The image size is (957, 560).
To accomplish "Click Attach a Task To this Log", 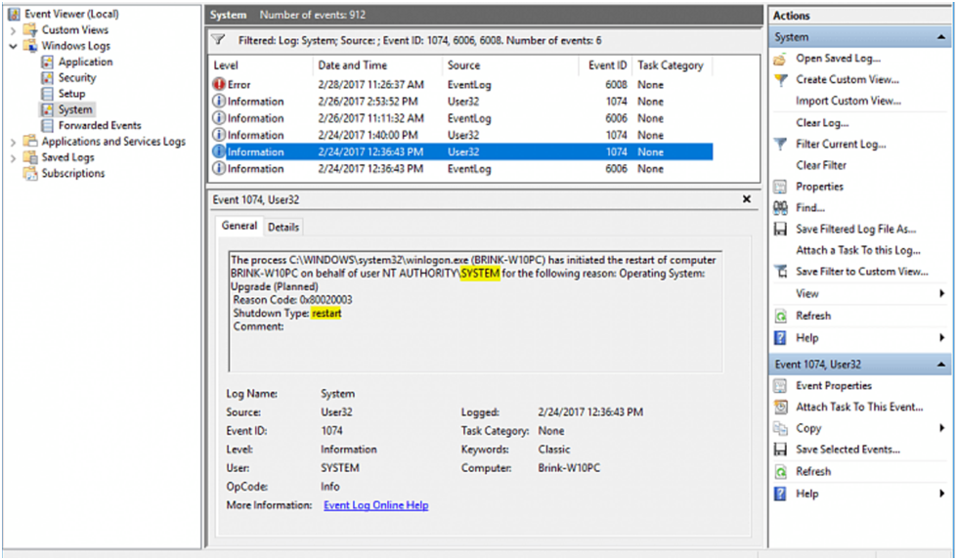I will tap(858, 250).
